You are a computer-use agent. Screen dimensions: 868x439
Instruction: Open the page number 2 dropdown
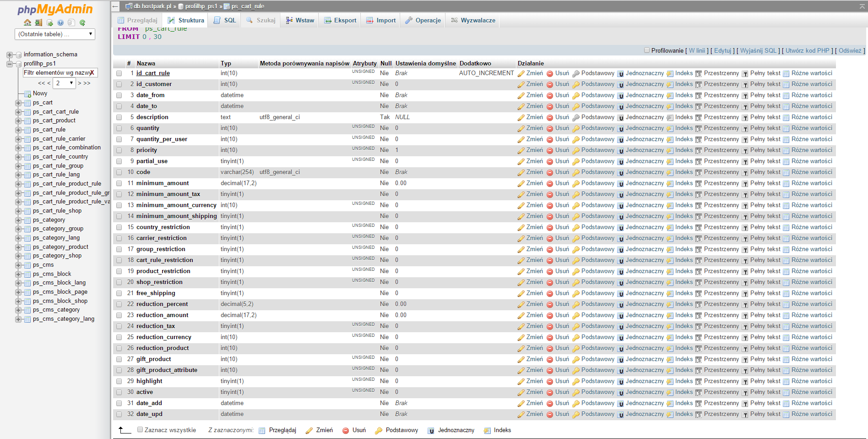[x=65, y=83]
